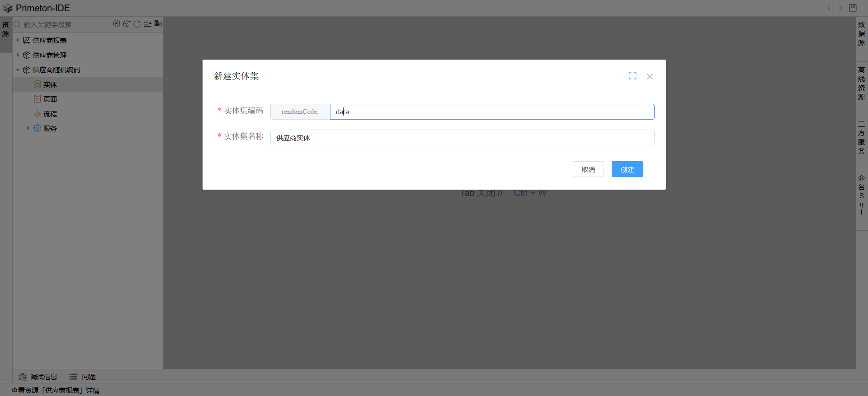Click the 实体集名称 input field

point(462,138)
